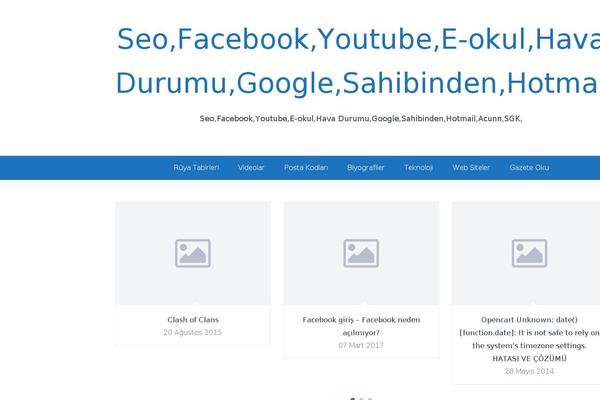Click the large blue site title heading

coord(358,61)
